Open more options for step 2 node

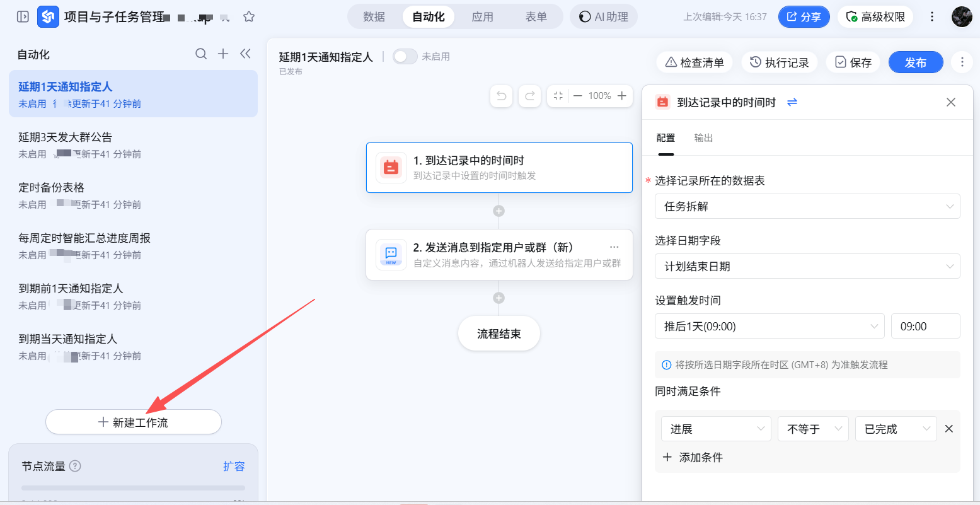614,247
